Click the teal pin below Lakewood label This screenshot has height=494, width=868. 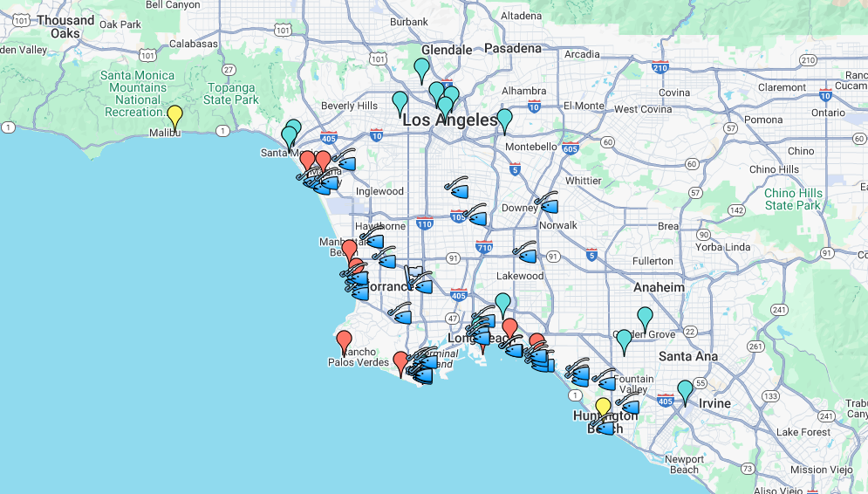click(502, 303)
